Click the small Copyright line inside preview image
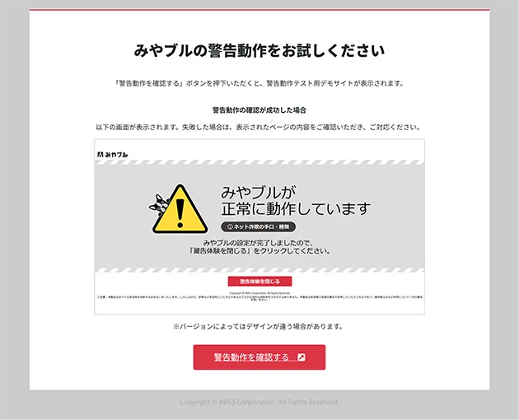Viewport: 519px width, 420px height. tap(259, 293)
